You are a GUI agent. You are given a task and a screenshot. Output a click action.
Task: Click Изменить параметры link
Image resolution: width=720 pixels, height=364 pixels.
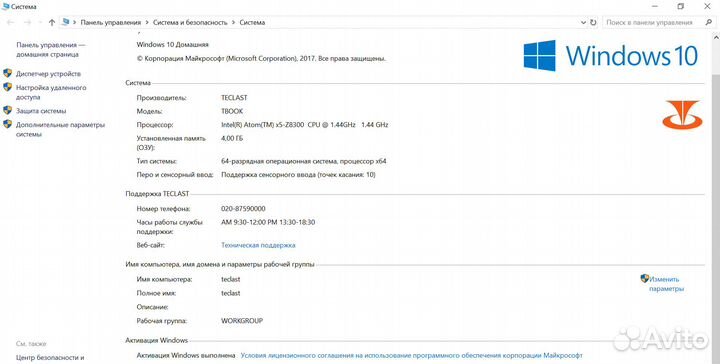coord(666,284)
